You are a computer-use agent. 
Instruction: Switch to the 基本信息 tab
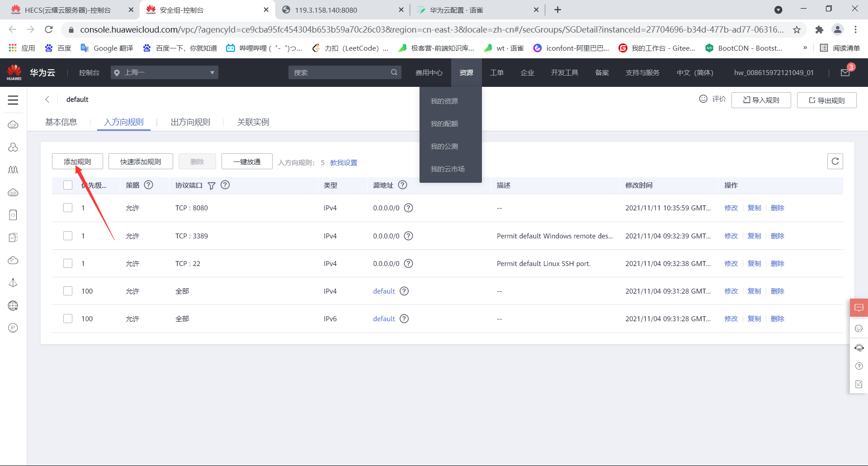click(61, 122)
